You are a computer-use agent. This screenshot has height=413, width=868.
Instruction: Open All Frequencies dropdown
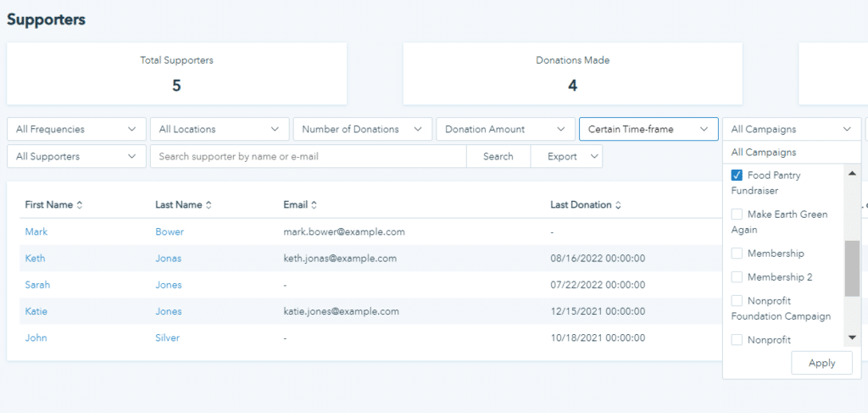pos(76,129)
